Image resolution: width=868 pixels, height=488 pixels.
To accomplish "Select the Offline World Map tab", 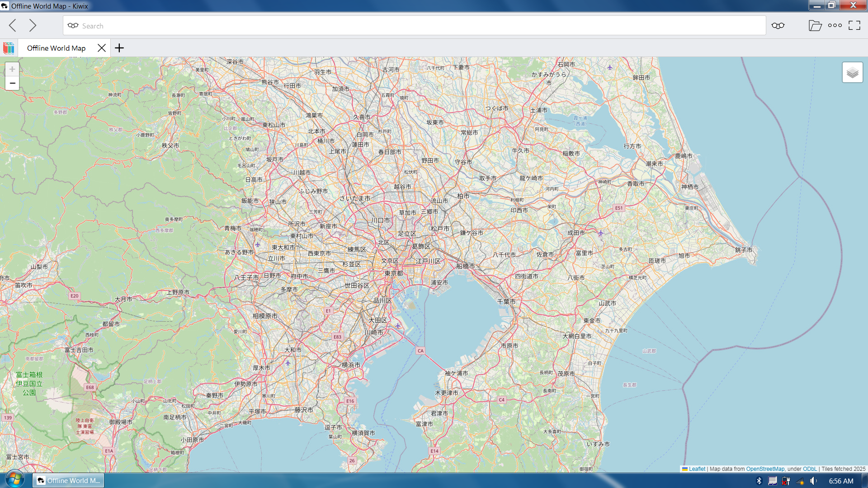I will (x=56, y=48).
